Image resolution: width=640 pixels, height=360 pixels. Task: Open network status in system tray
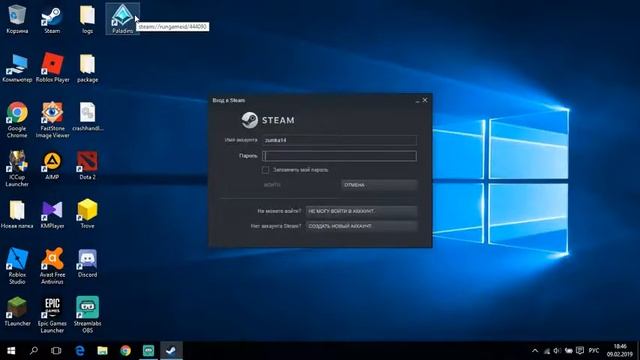(x=547, y=351)
